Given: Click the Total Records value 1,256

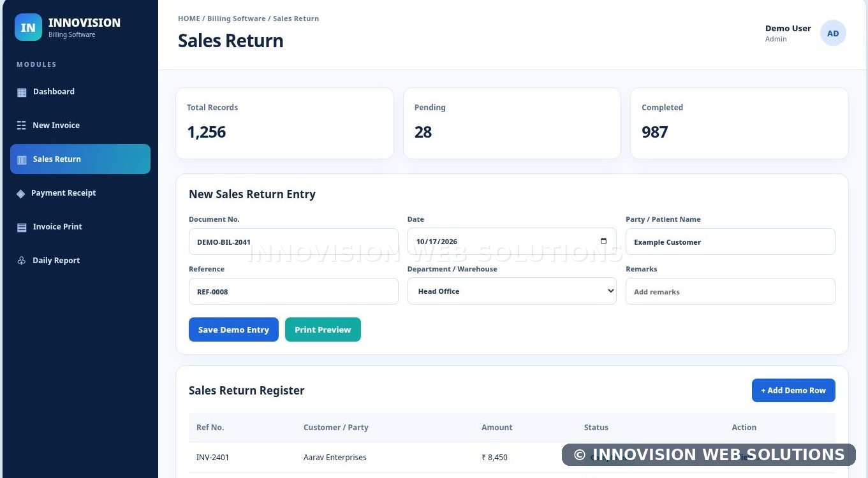Looking at the screenshot, I should click(x=207, y=132).
